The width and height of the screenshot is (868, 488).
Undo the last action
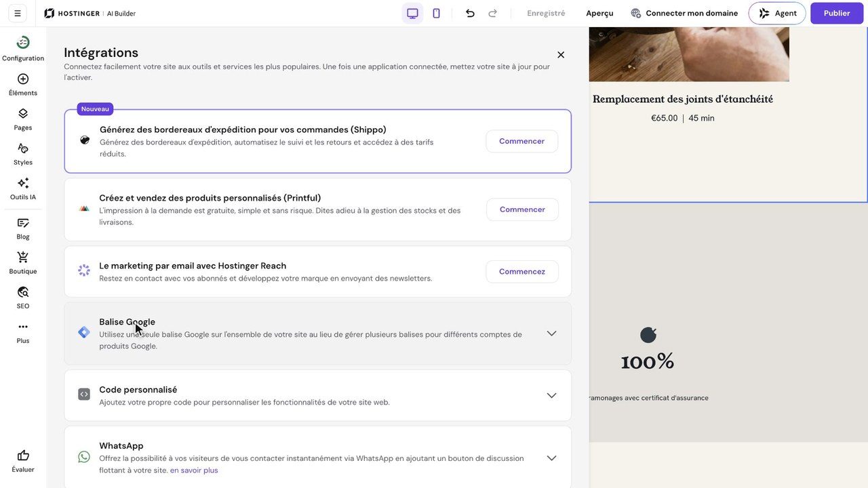click(470, 13)
